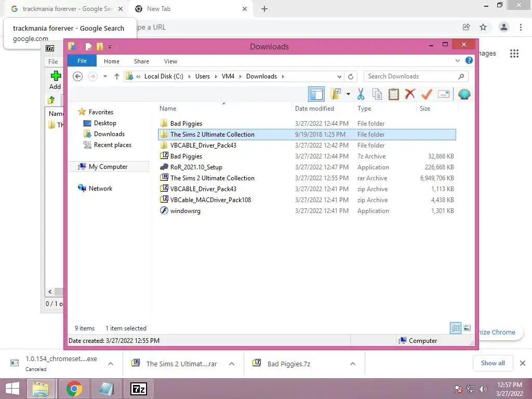Switch to details view icon in status bar
This screenshot has width=532, height=399.
pos(456,328)
